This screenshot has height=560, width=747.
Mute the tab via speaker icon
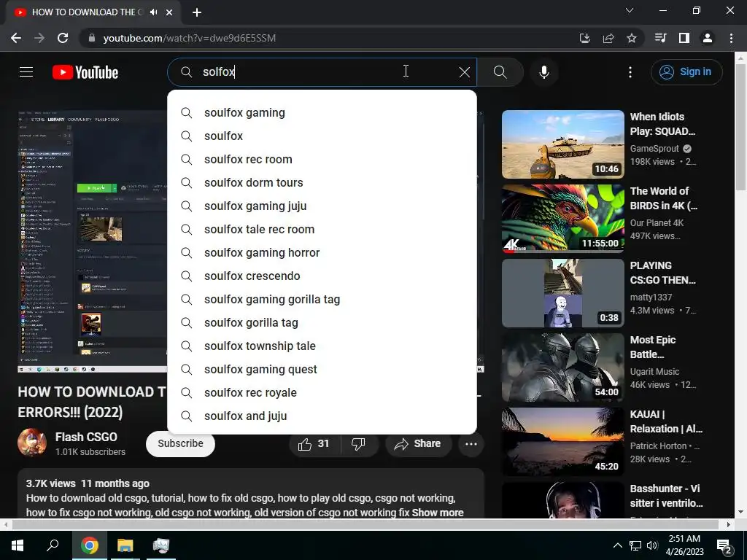(153, 12)
